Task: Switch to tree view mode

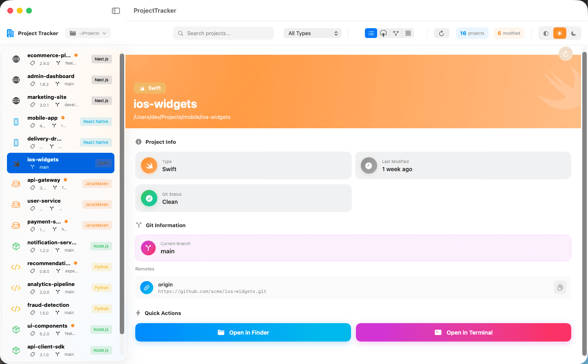Action: coord(383,33)
